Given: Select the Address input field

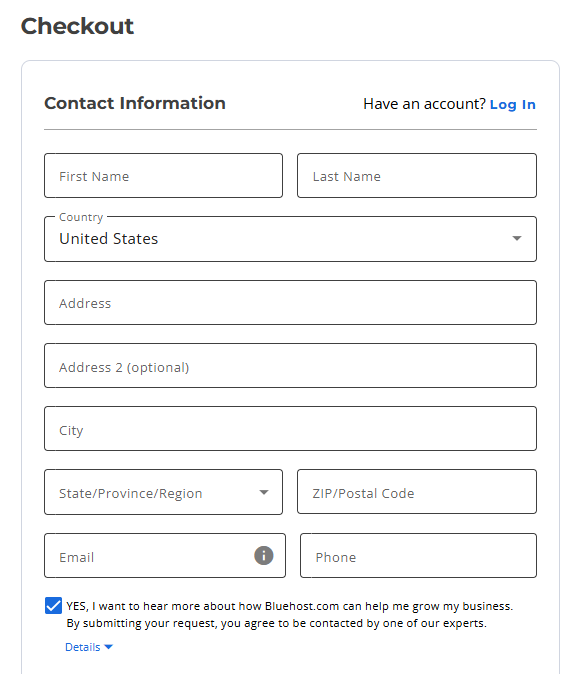Looking at the screenshot, I should 290,303.
